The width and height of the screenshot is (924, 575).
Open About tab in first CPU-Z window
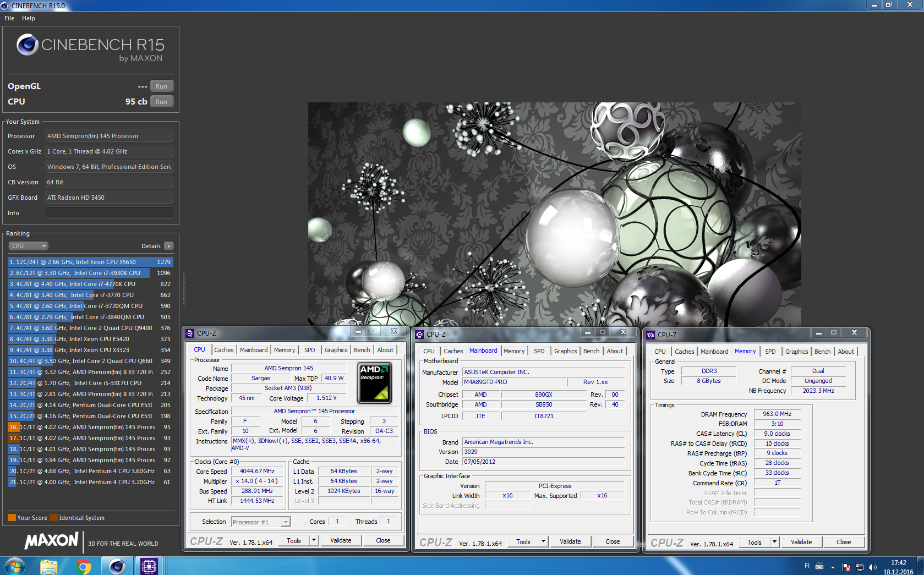pos(385,350)
